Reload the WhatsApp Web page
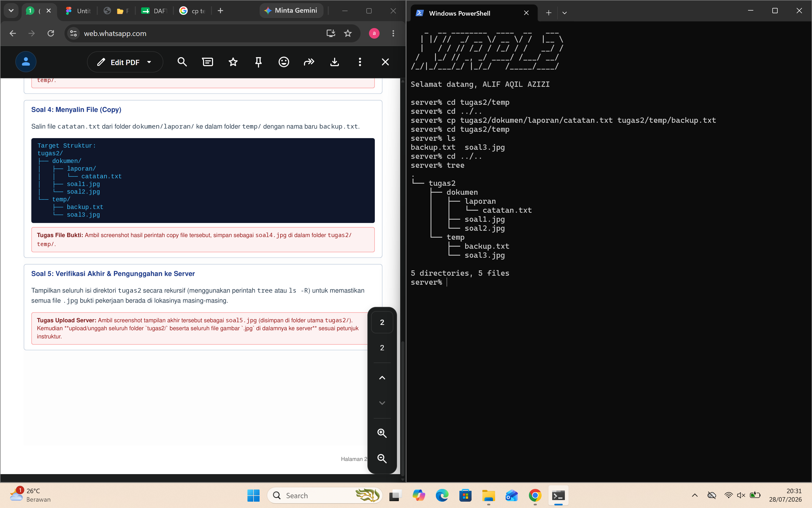This screenshot has width=812, height=508. [x=51, y=33]
